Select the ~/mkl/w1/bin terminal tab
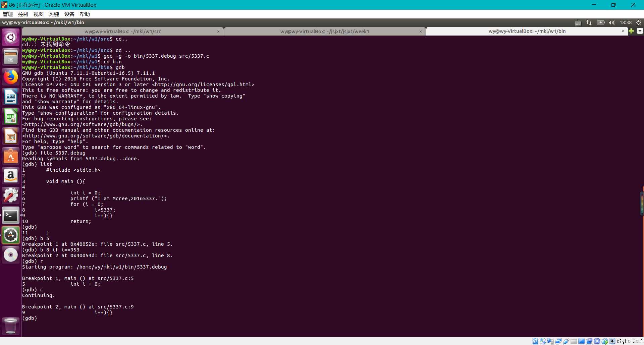This screenshot has width=644, height=345. 527,31
